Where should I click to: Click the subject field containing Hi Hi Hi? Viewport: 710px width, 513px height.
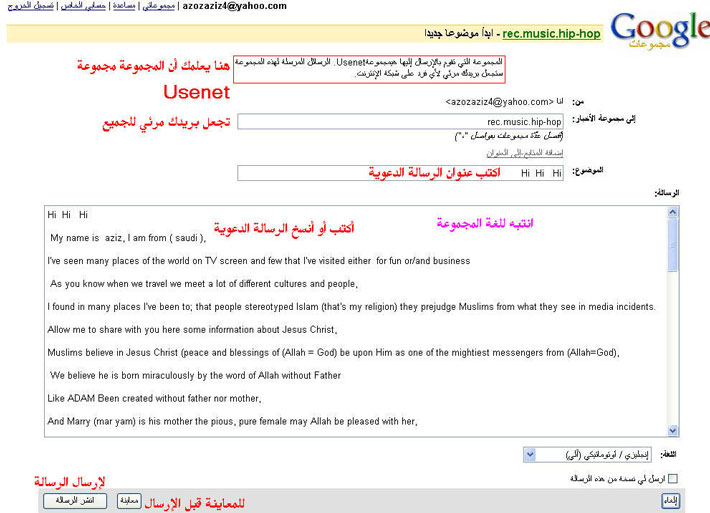(x=400, y=173)
